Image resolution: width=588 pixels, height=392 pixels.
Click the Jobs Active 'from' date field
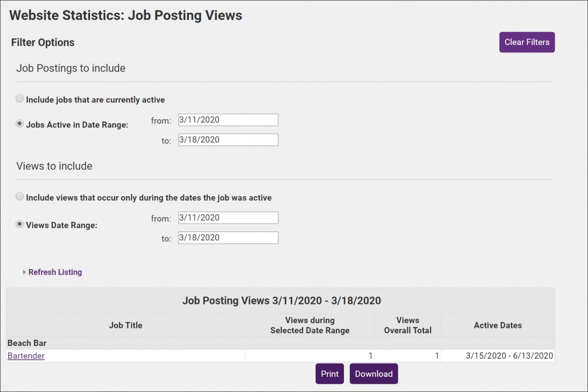pos(228,120)
